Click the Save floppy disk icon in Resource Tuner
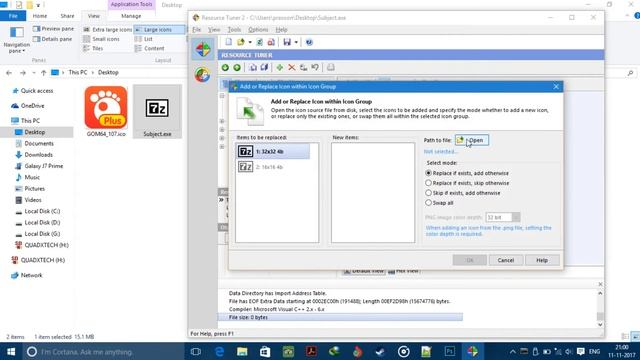The width and height of the screenshot is (640, 360). coord(287,42)
